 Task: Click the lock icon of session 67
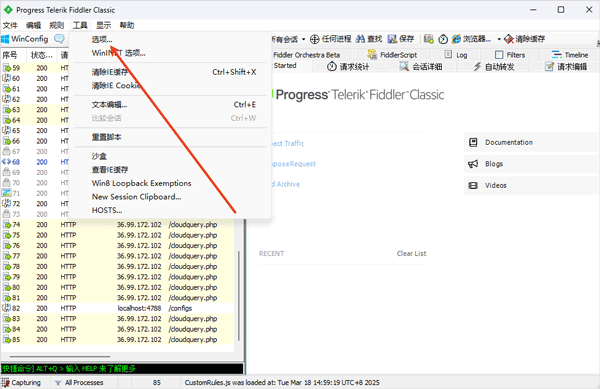pos(7,151)
